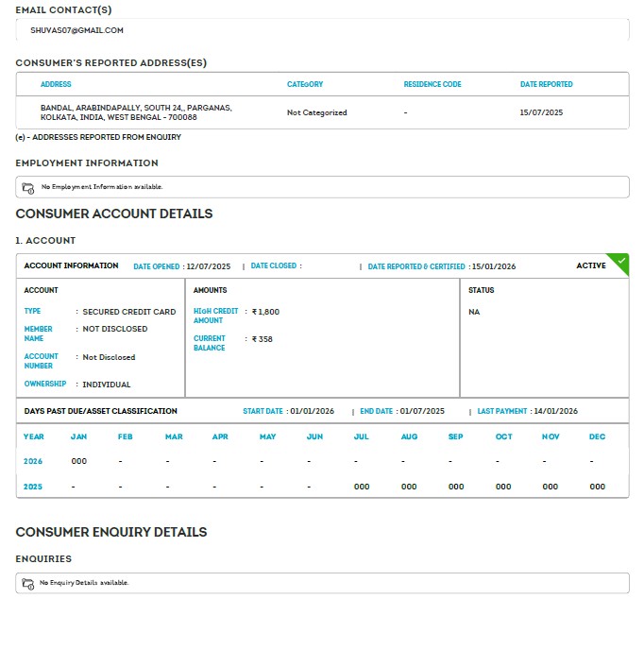
Task: Click the Current Balance ₹358 value
Action: pos(262,339)
